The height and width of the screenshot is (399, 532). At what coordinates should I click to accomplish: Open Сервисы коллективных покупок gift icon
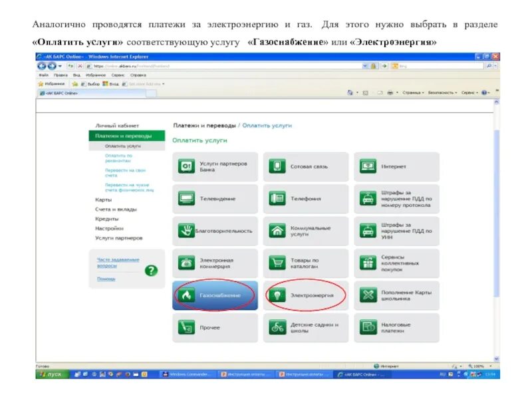(x=368, y=263)
